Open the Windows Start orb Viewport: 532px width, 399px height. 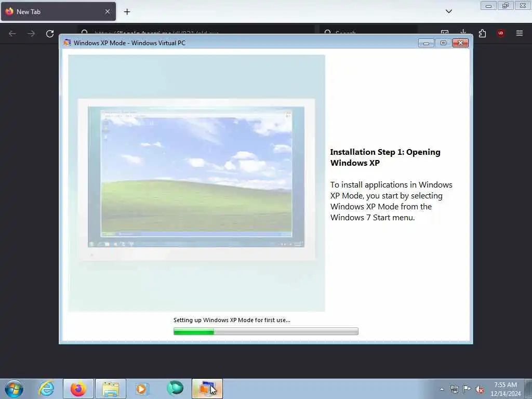14,389
